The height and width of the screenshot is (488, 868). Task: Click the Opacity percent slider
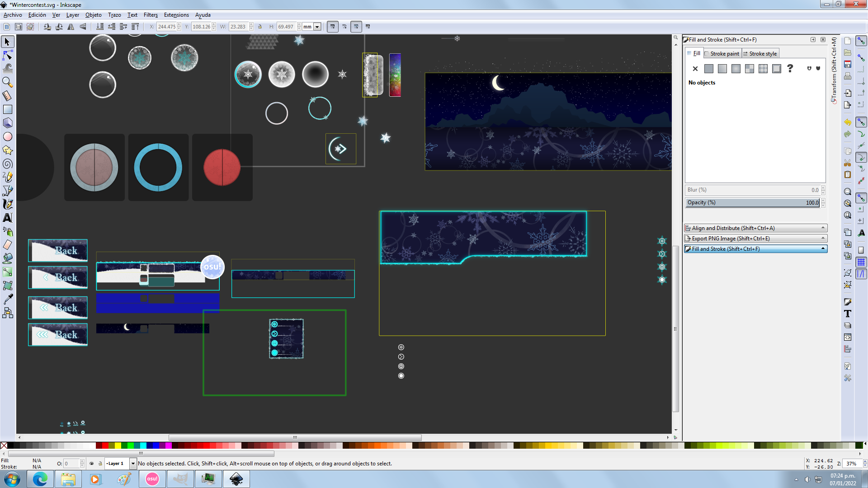[x=752, y=203]
